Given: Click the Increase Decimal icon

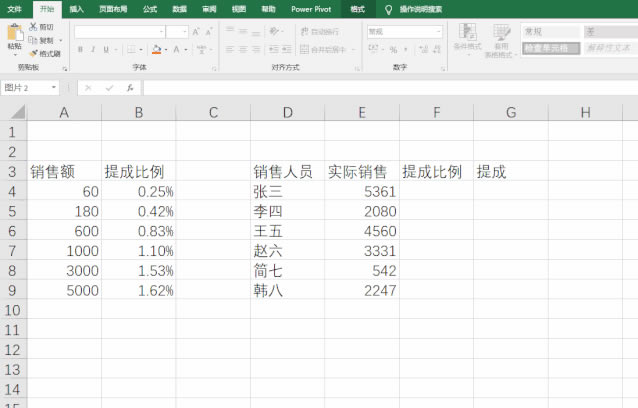Looking at the screenshot, I should (x=424, y=49).
